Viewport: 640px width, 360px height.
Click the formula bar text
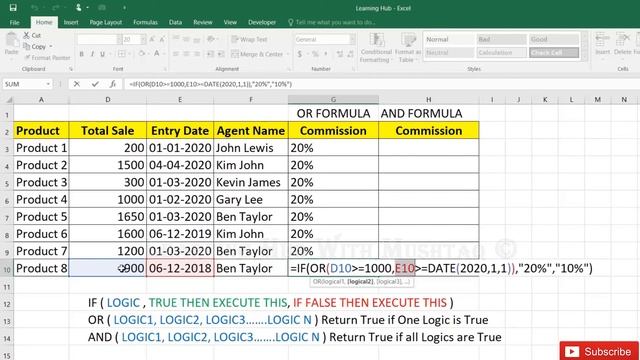pos(210,84)
